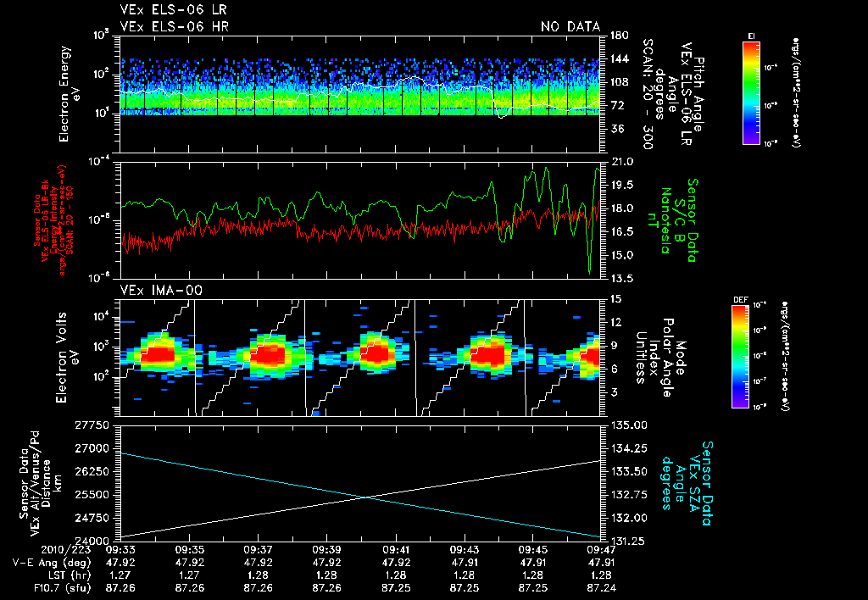Click the V-E Ang value 47.91 under 09:43
The width and height of the screenshot is (868, 600).
click(464, 563)
